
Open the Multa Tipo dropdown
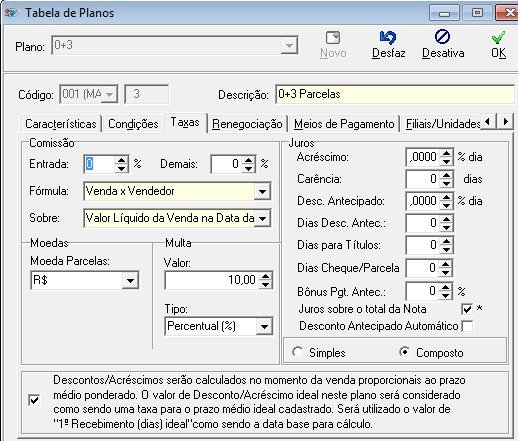pos(264,326)
